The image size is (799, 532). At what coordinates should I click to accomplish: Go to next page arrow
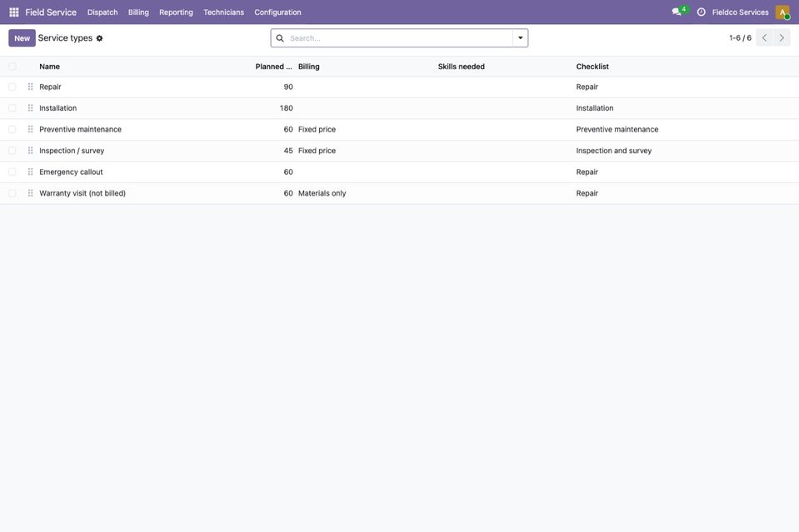point(782,37)
